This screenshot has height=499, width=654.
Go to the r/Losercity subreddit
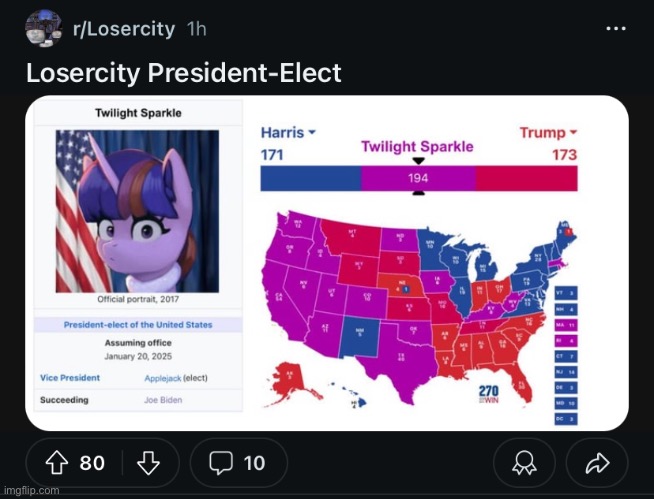[x=125, y=28]
